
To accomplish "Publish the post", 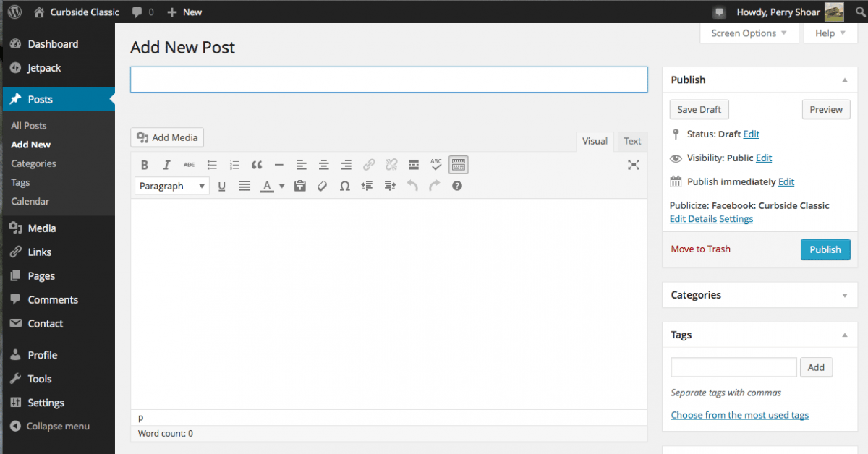I will click(x=825, y=249).
